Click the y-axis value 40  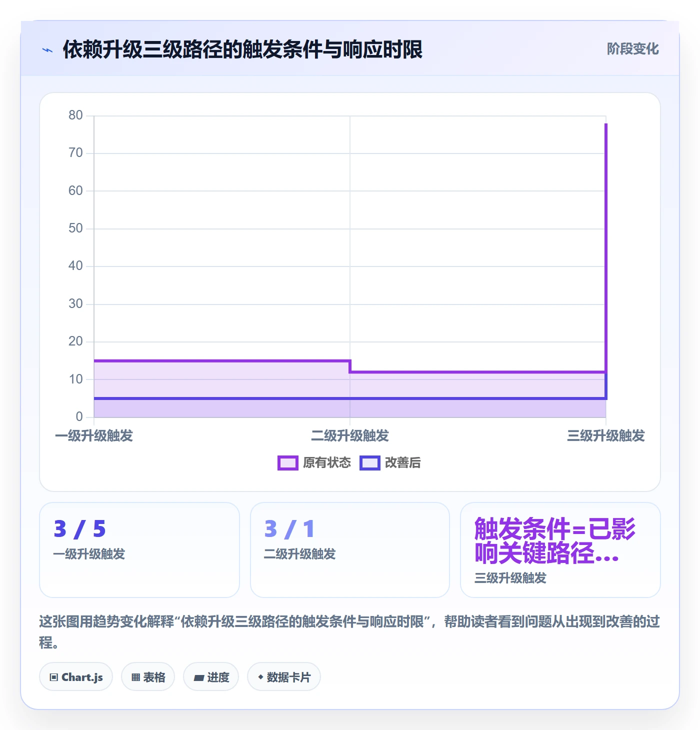click(x=75, y=266)
